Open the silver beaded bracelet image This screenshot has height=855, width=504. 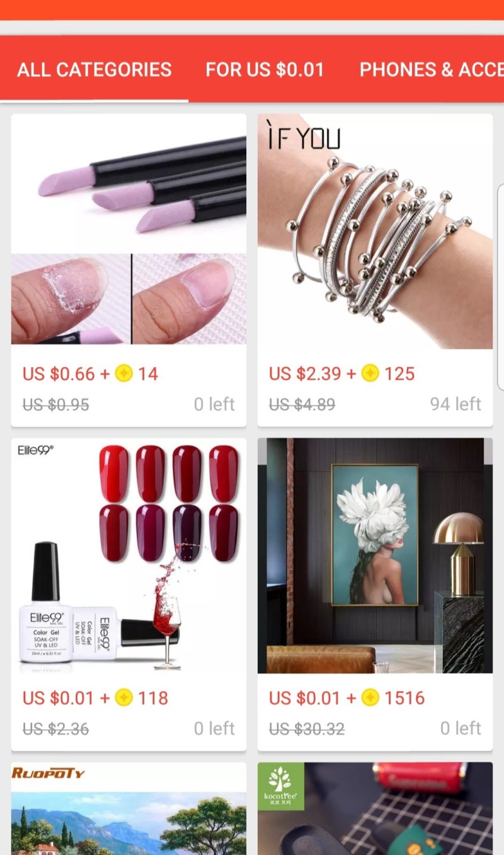pos(375,231)
